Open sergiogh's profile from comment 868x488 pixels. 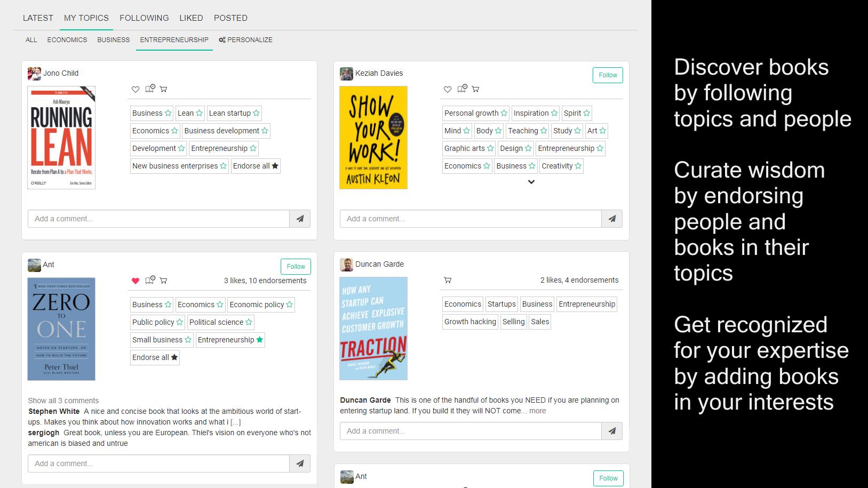tap(44, 433)
